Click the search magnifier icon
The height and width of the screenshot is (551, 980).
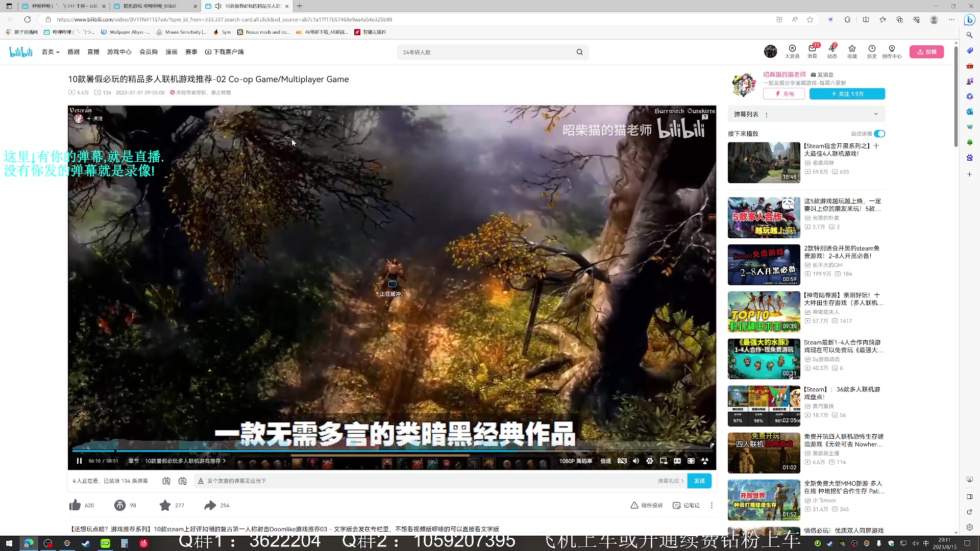coord(579,52)
